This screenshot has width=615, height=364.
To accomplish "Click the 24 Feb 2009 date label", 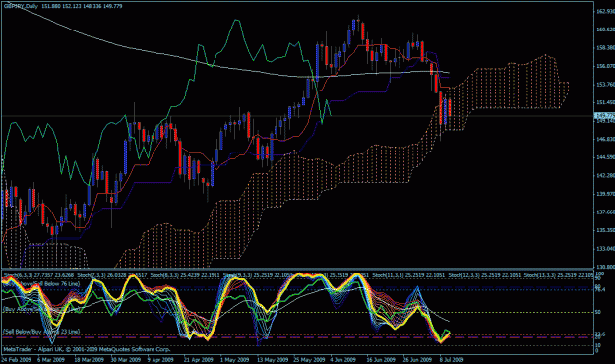I will pos(17,360).
